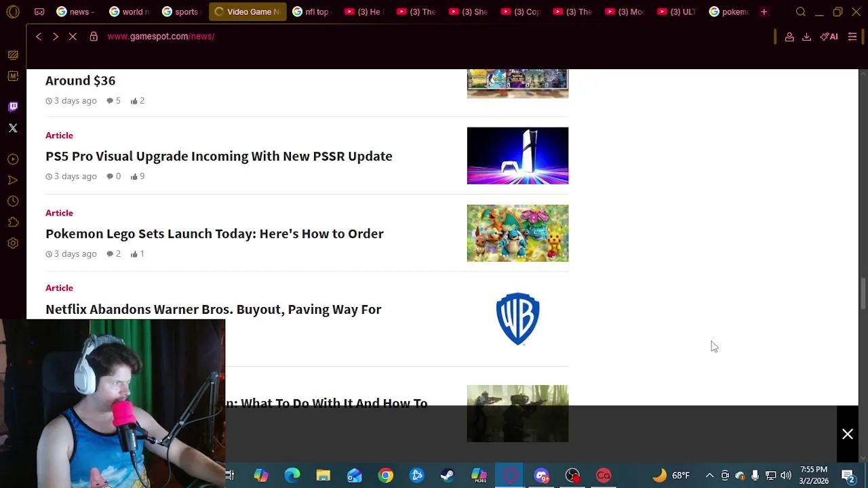Click the Pokemon Lego thumbnail image
Image resolution: width=868 pixels, height=488 pixels.
click(x=517, y=233)
